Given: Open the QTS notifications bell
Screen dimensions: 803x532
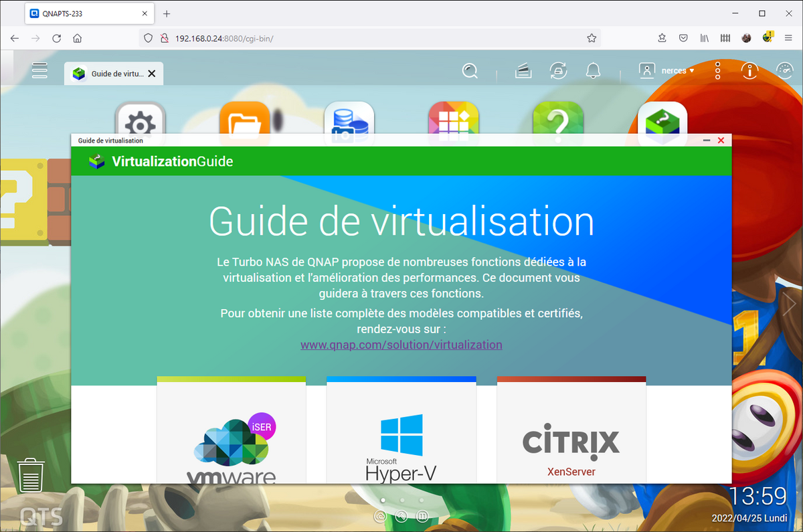Looking at the screenshot, I should pos(593,70).
